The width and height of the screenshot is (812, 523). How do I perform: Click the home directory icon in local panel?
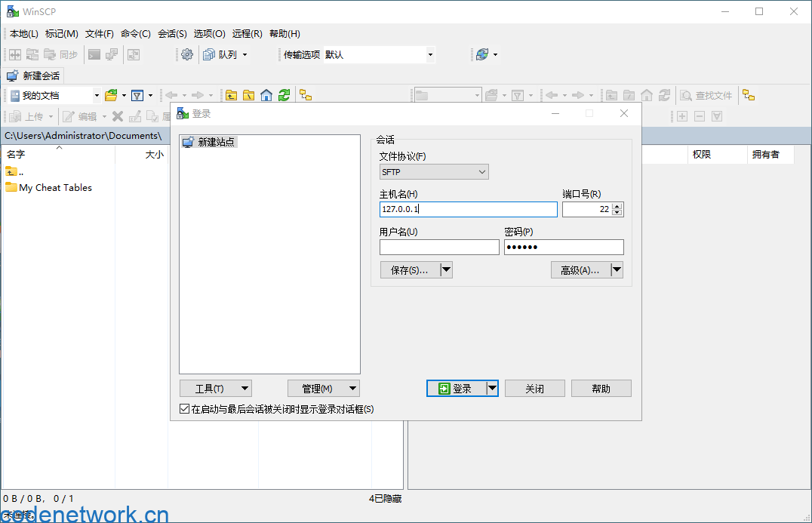(267, 94)
